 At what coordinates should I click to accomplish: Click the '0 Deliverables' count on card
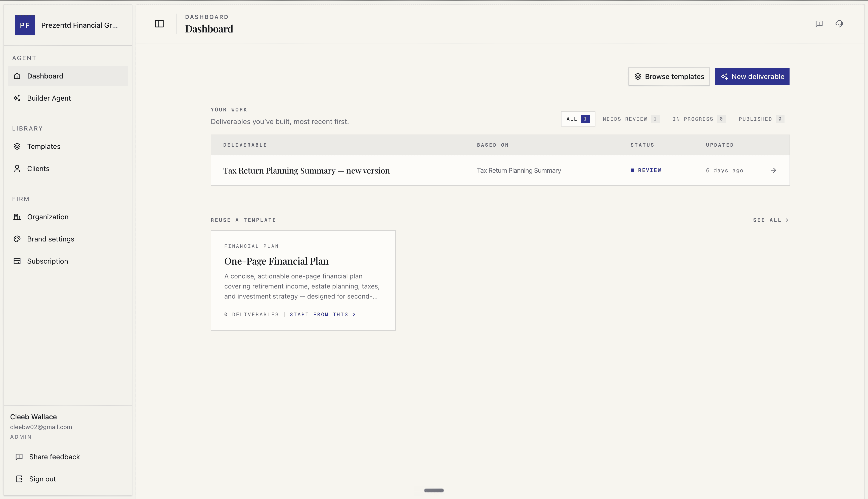click(x=251, y=314)
